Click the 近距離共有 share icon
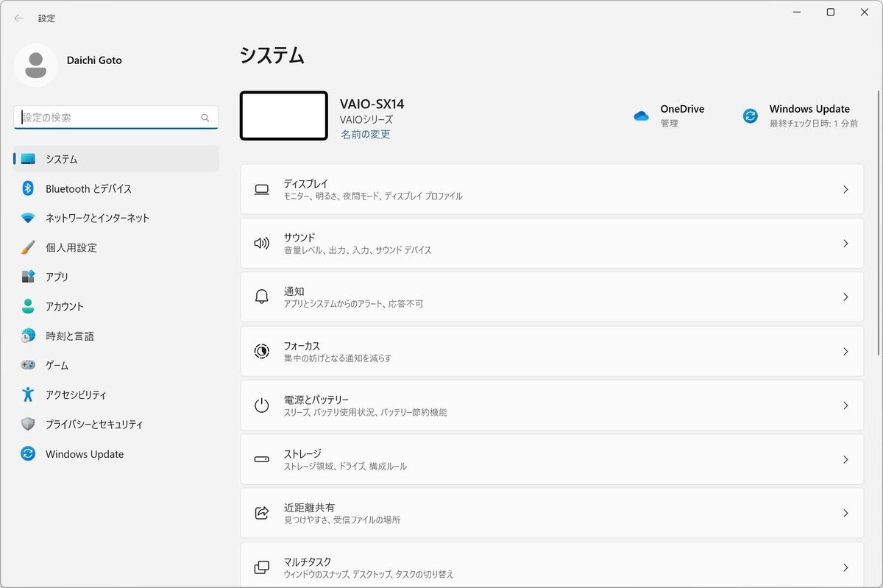 point(261,513)
